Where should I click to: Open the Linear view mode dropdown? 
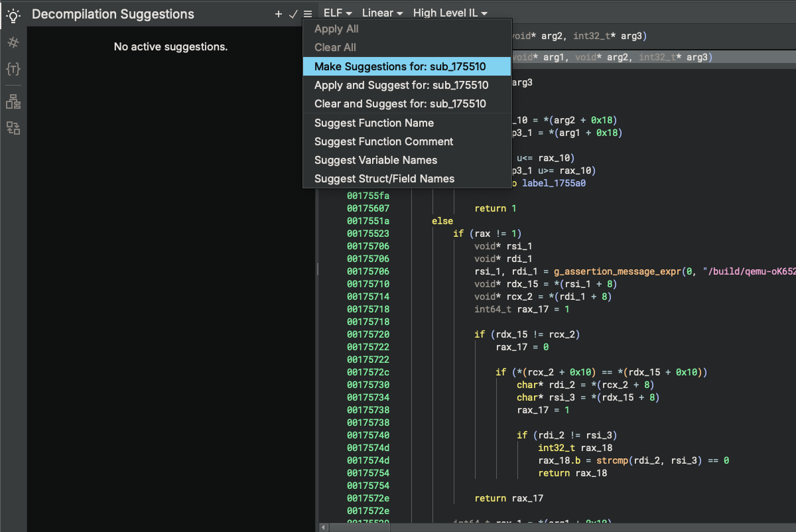point(382,13)
